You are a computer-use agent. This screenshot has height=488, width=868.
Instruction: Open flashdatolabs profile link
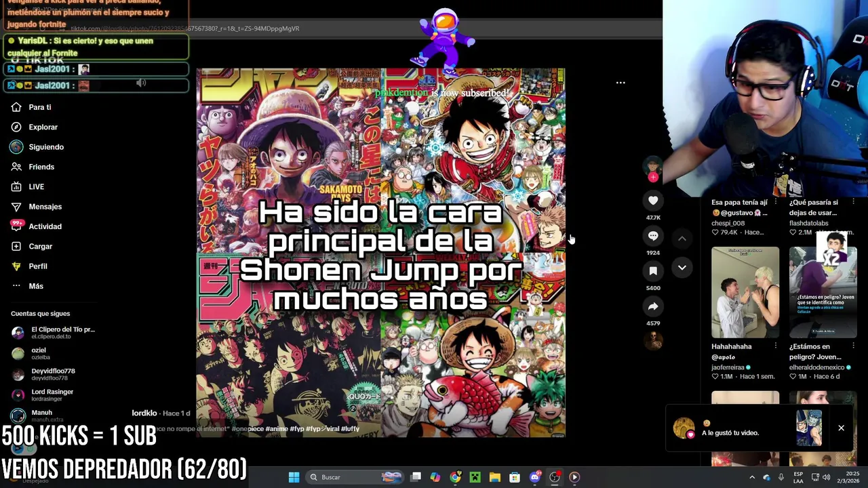coord(809,223)
